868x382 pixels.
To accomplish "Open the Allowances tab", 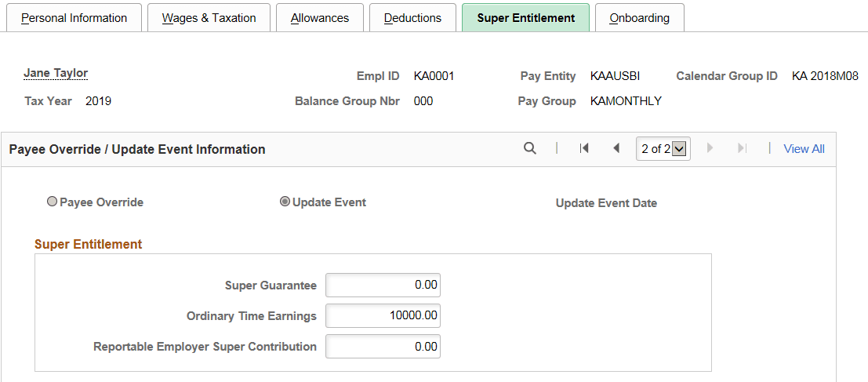I will coord(320,18).
